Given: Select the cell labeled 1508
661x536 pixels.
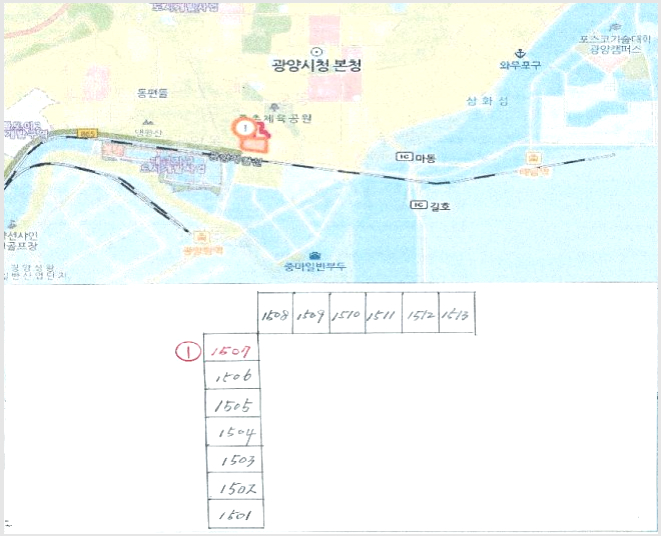Looking at the screenshot, I should click(x=275, y=312).
